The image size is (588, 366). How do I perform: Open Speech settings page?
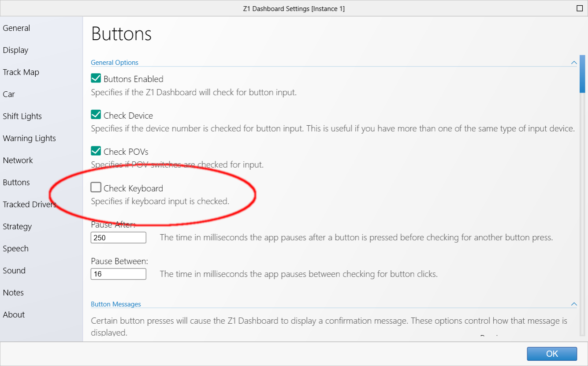(15, 249)
